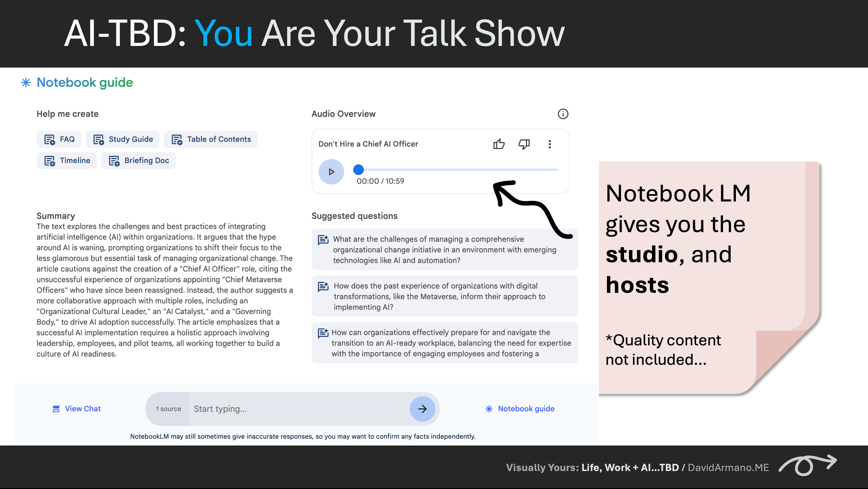Viewport: 868px width, 489px height.
Task: Click the Study Guide note icon
Action: point(99,139)
